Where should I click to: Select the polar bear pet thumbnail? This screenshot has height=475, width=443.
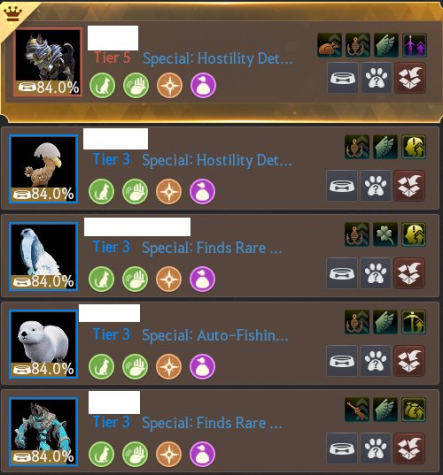[43, 344]
